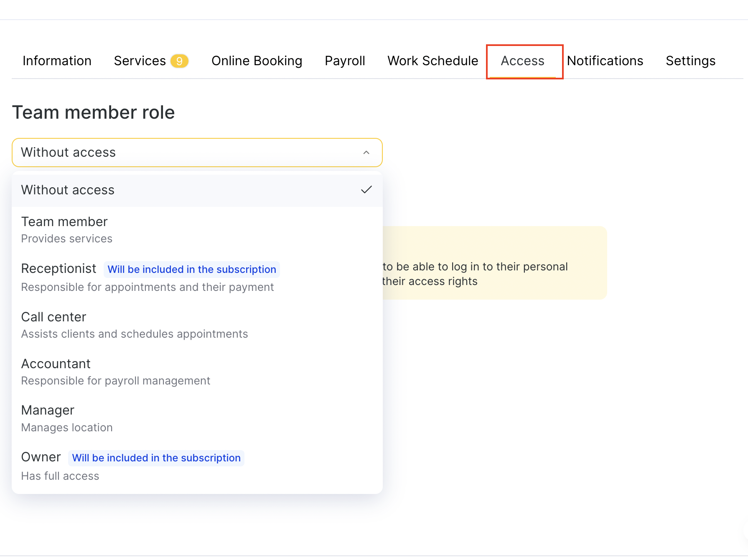Open the Information tab
The height and width of the screenshot is (560, 748).
tap(57, 61)
